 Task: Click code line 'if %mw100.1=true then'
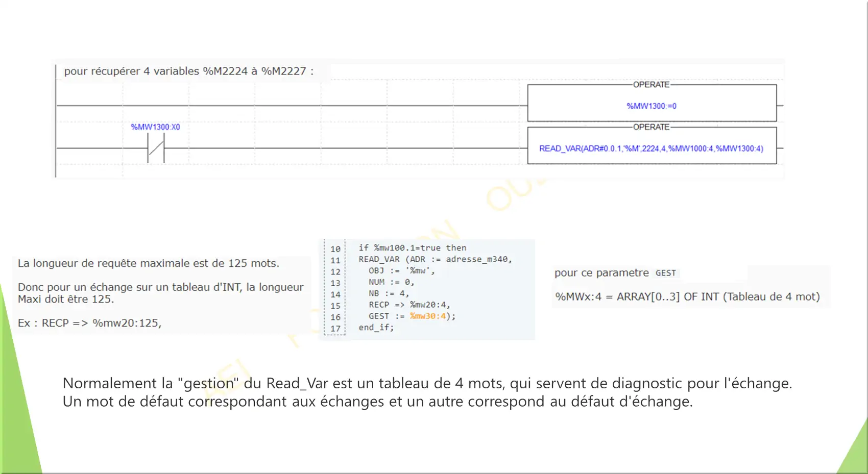pos(412,248)
